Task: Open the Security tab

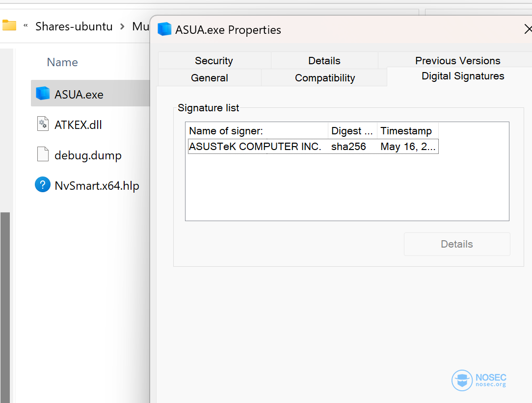Action: (214, 60)
